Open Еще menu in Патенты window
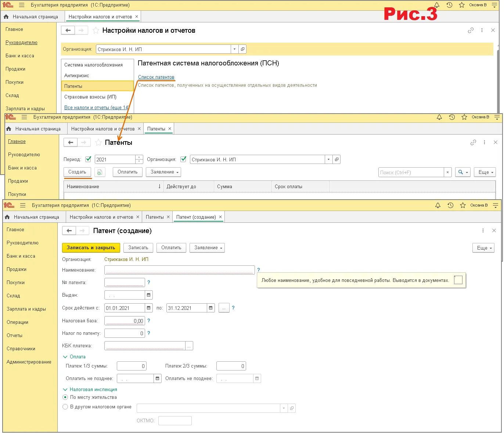Viewport: 504px width, 433px height. 485,172
